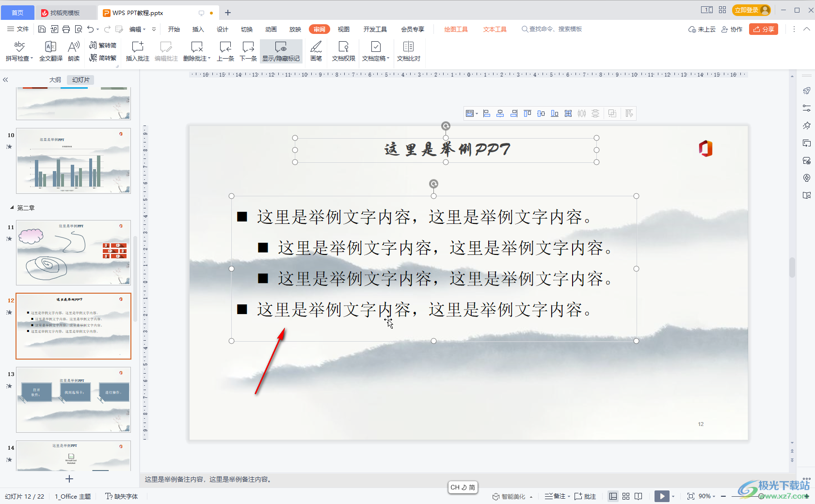Align objects to top in floating toolbar
This screenshot has height=504, width=815.
[527, 113]
